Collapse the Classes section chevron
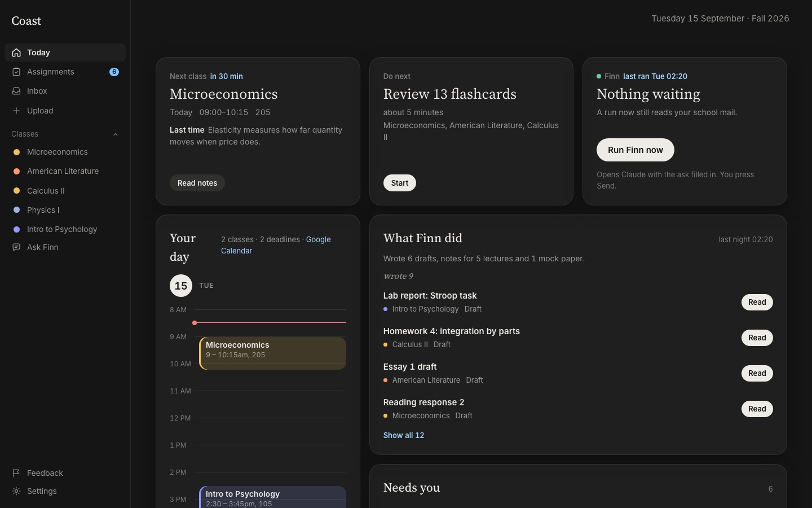812x508 pixels. tap(116, 134)
